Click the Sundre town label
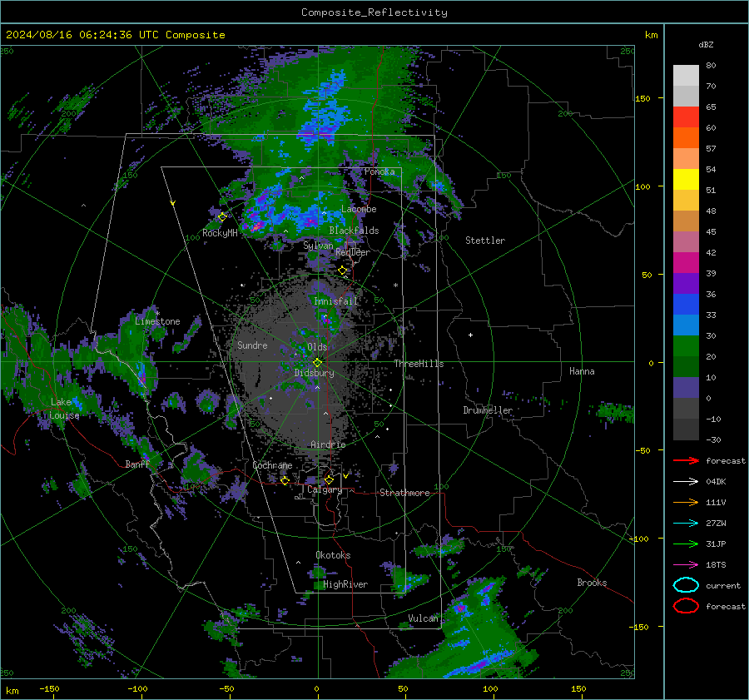The height and width of the screenshot is (700, 749). [x=252, y=345]
